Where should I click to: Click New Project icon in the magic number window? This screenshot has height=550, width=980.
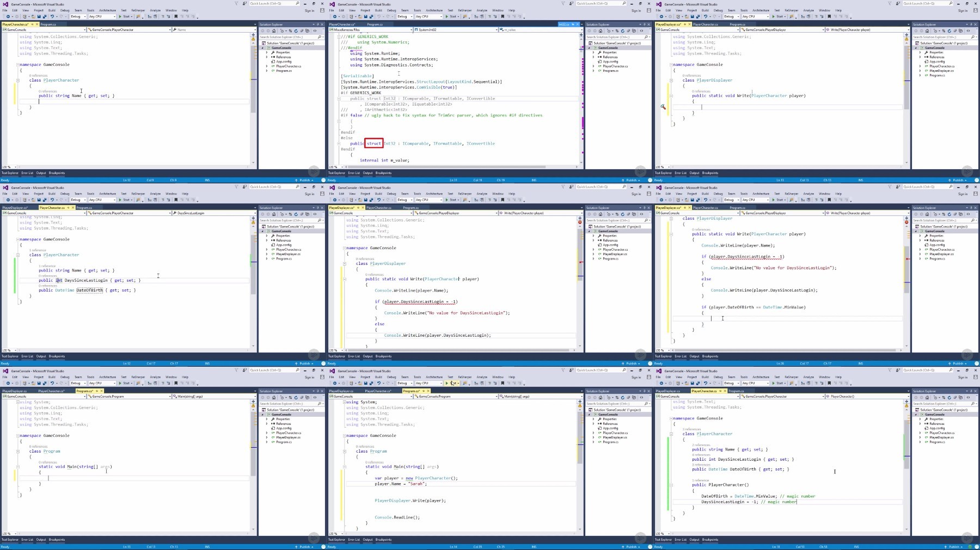tap(678, 383)
